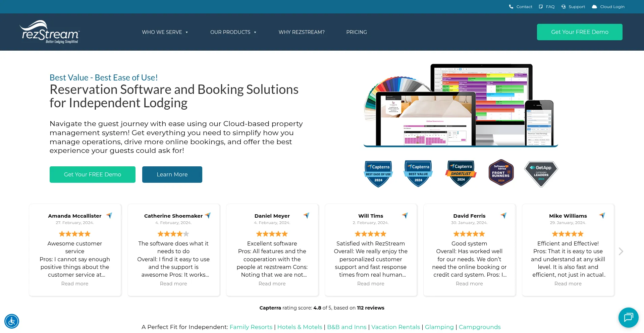
Task: Read more of Daniel Meyer's review
Action: [272, 284]
